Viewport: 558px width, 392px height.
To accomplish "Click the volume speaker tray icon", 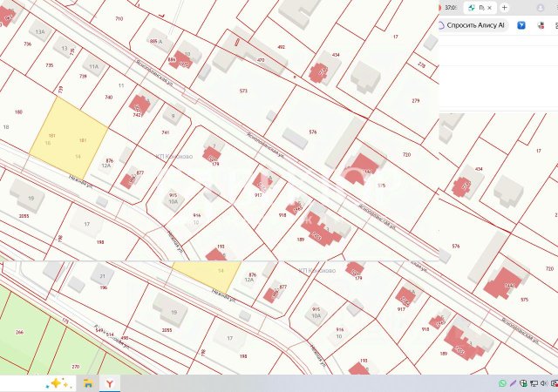I will (544, 383).
